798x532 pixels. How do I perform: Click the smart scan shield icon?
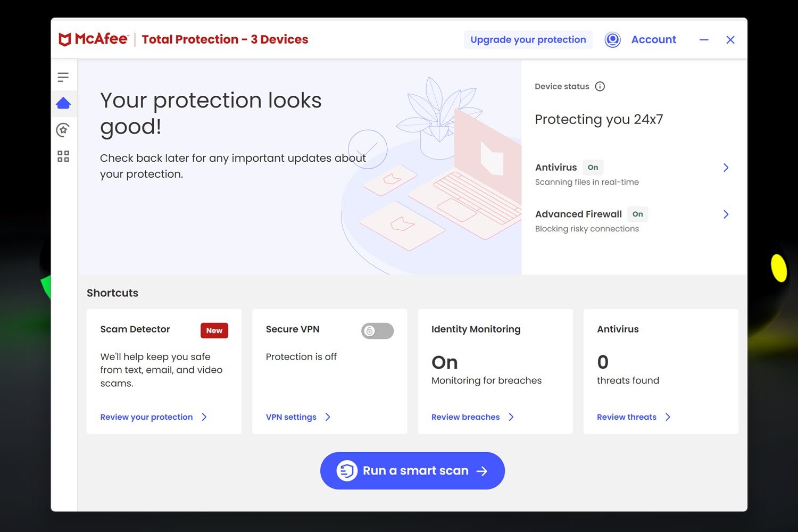tap(347, 471)
